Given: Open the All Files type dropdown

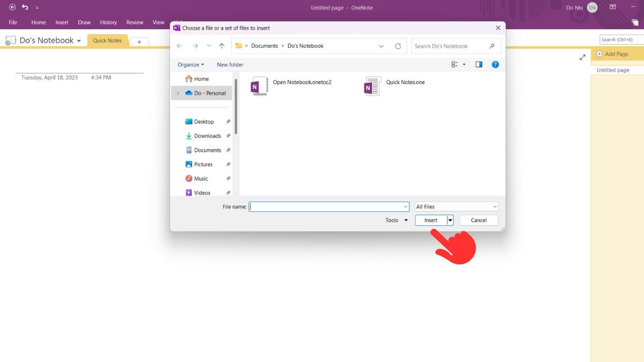Looking at the screenshot, I should (x=457, y=206).
